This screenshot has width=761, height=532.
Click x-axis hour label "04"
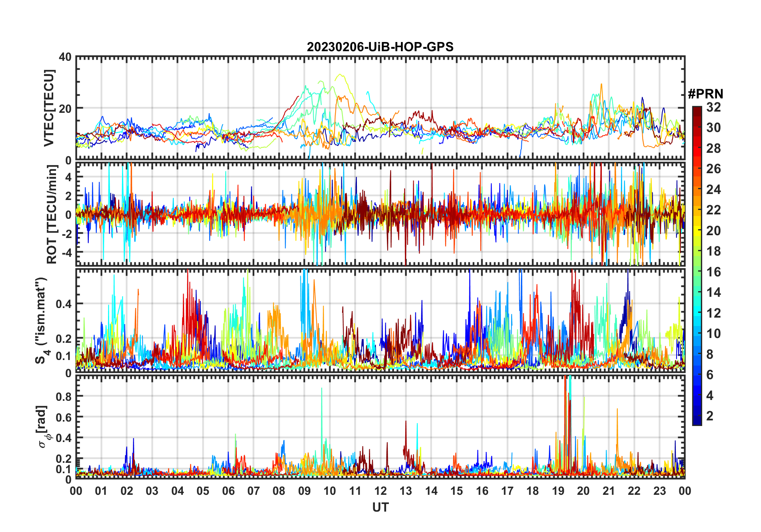(178, 491)
